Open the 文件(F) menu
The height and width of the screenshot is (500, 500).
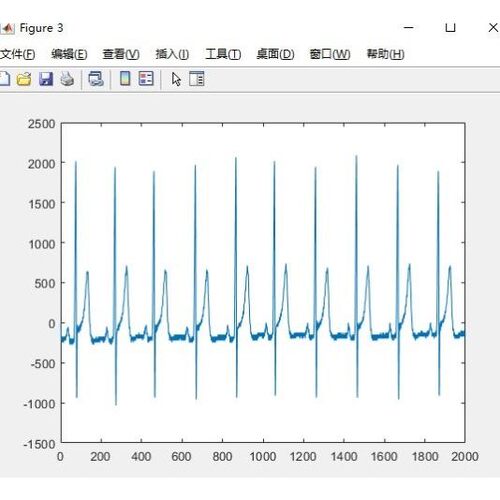pos(17,54)
